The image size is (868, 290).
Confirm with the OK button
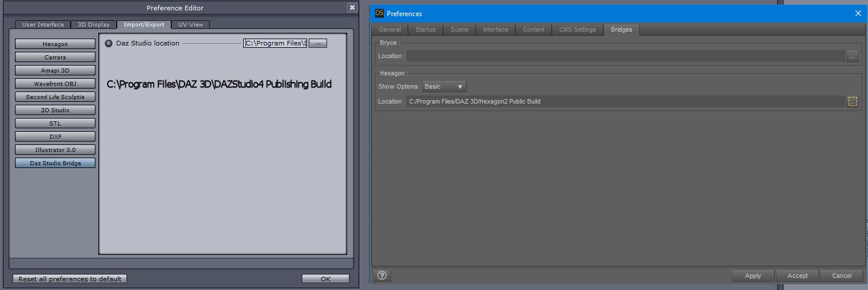tap(325, 278)
